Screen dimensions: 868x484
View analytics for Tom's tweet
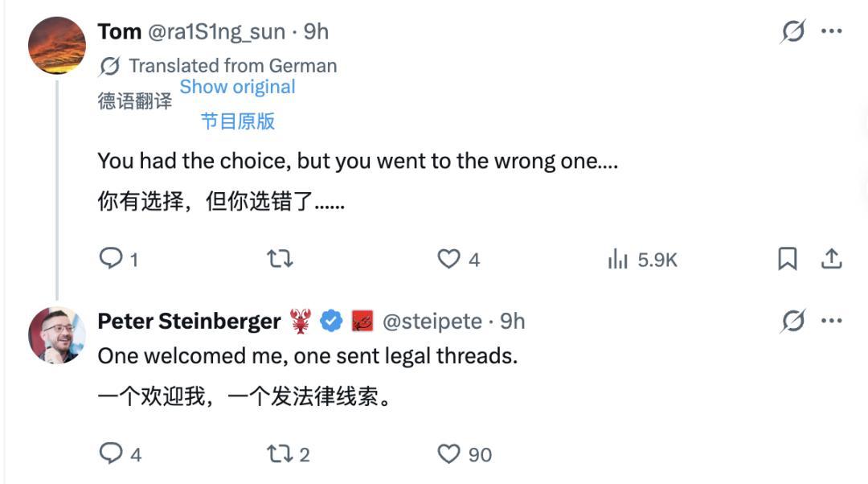[x=618, y=259]
